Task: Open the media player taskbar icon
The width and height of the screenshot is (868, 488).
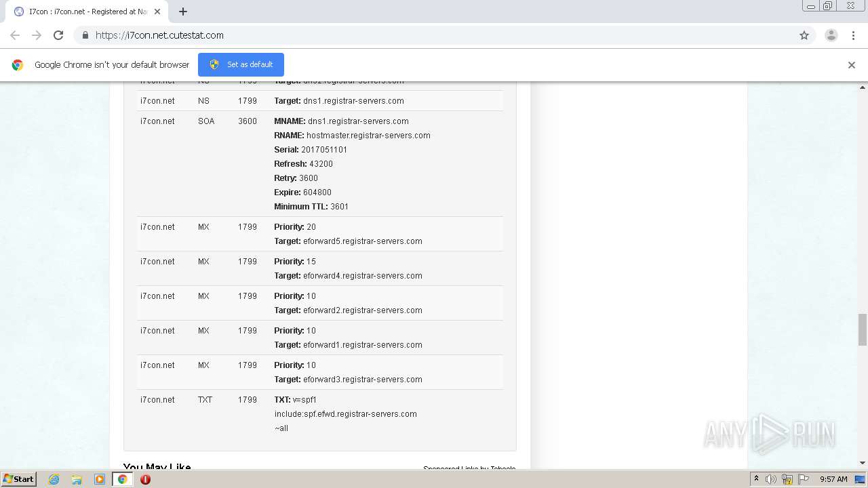Action: (x=100, y=479)
